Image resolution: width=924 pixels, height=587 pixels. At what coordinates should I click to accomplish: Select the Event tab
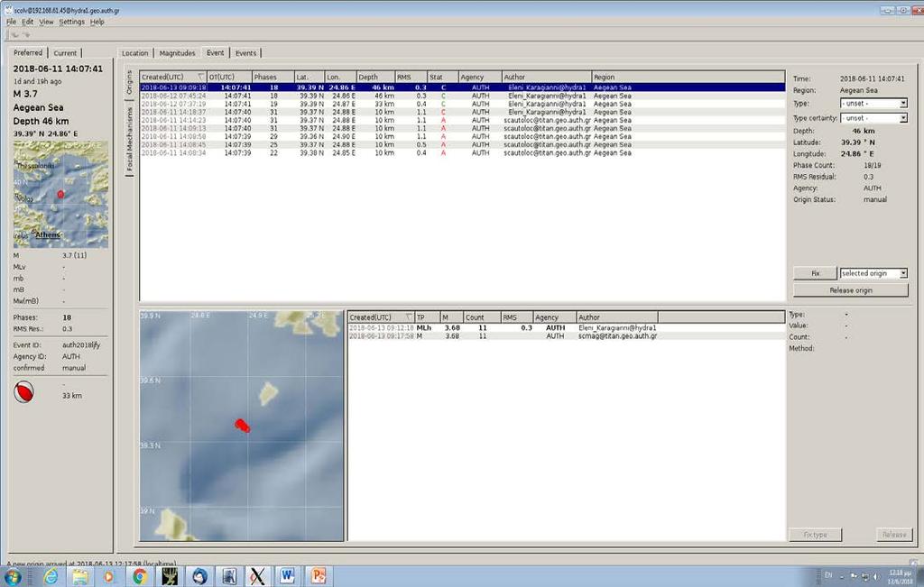(x=215, y=52)
